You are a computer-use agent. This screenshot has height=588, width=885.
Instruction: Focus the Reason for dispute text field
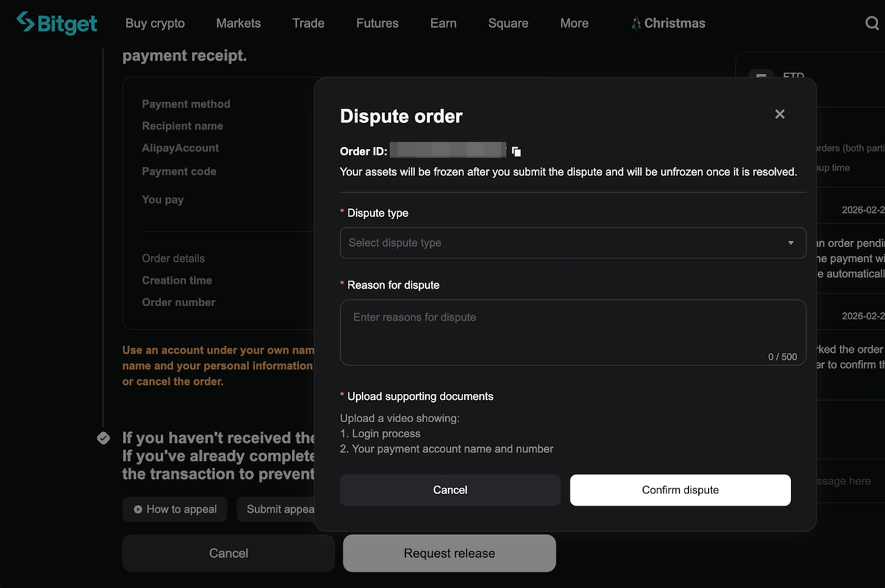point(572,332)
